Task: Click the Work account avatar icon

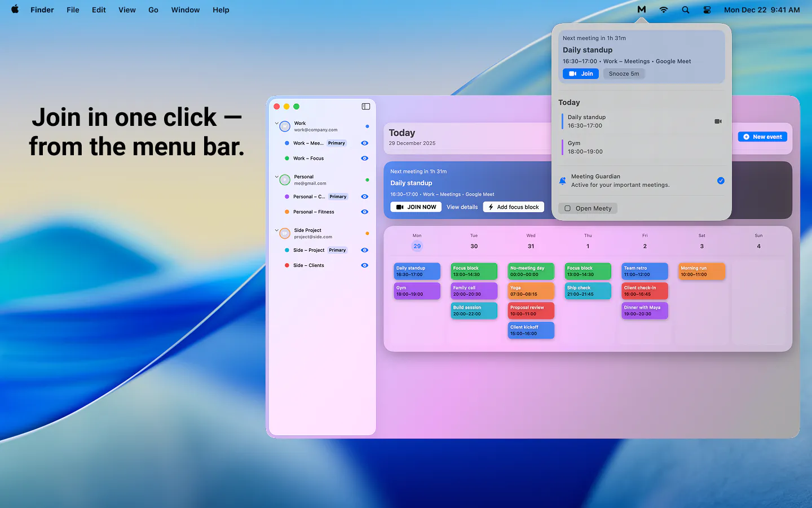Action: (x=285, y=126)
